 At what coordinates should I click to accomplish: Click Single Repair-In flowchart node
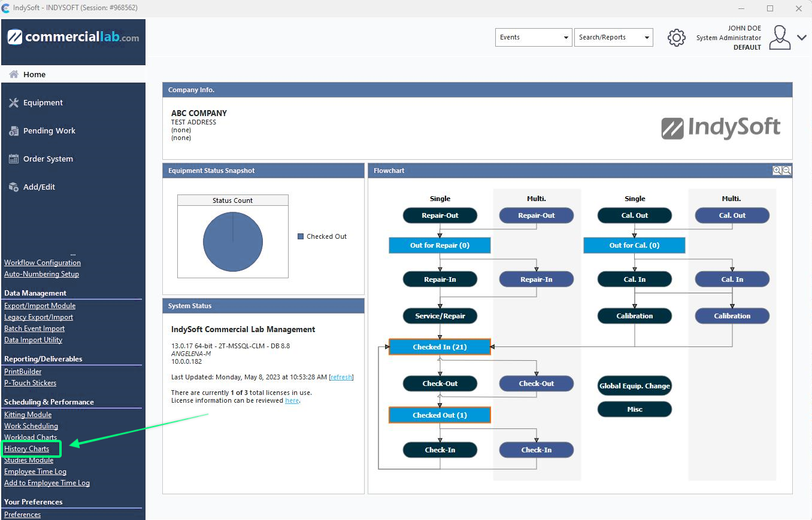[440, 279]
